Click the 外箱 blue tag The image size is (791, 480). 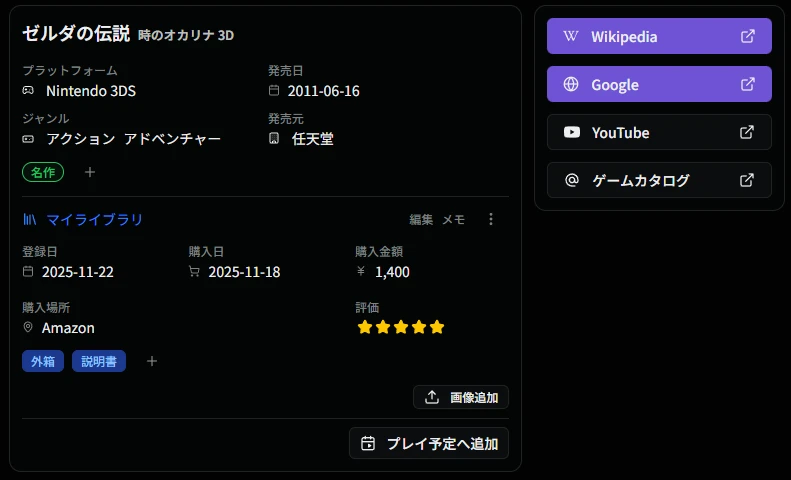tap(43, 361)
